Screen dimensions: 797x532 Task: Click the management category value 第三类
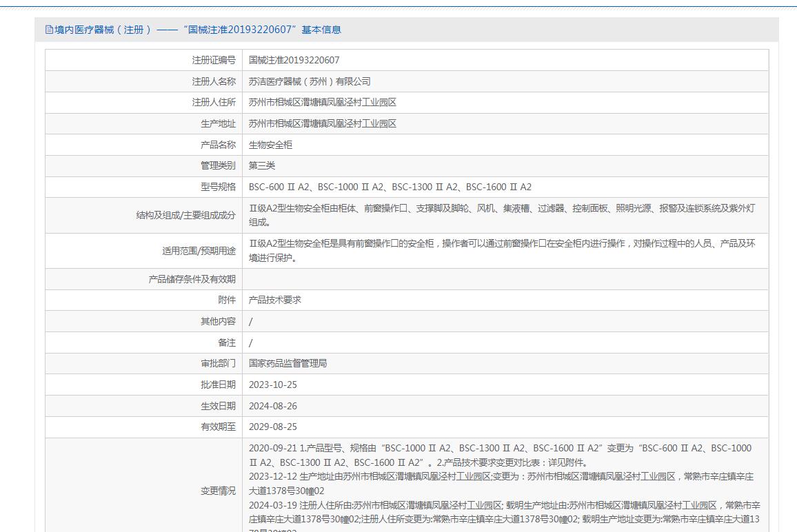click(x=262, y=165)
